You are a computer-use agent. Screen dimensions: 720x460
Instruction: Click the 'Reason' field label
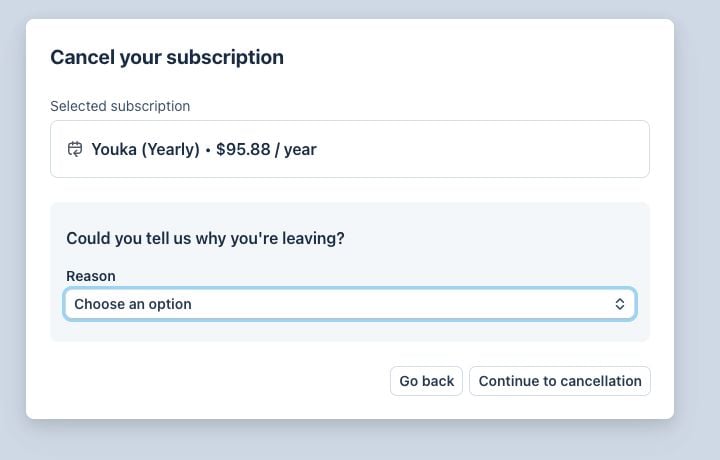click(91, 276)
